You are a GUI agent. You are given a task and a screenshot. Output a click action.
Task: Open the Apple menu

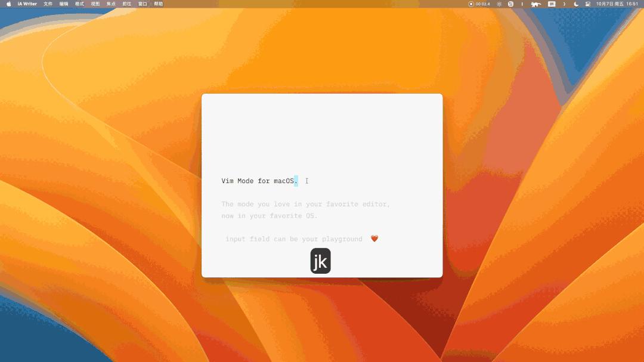point(8,4)
